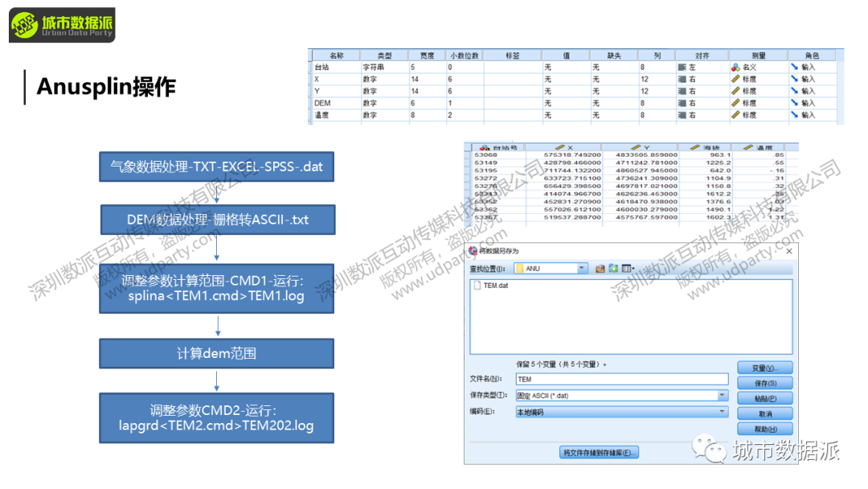The image size is (868, 489).
Task: Click input role arrow icon in Y row
Action: [x=794, y=91]
